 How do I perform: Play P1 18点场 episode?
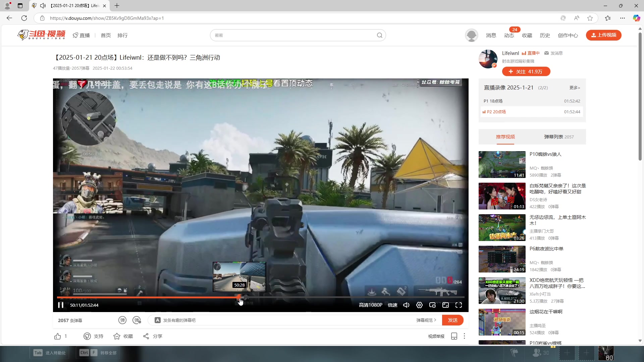pos(532,101)
